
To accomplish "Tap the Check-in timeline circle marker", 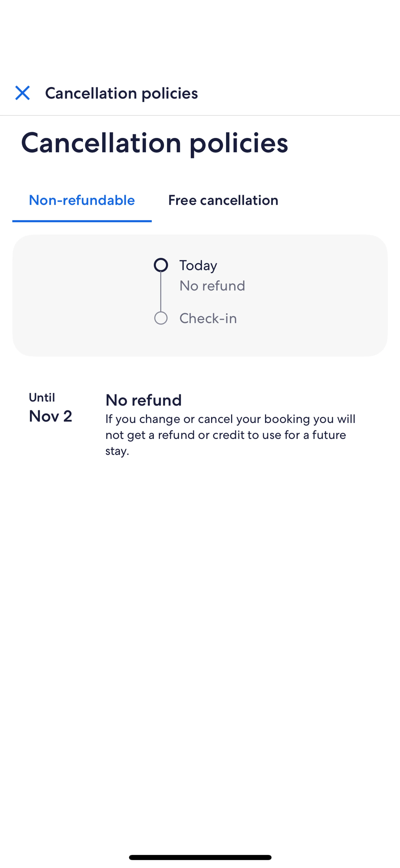I will click(161, 318).
